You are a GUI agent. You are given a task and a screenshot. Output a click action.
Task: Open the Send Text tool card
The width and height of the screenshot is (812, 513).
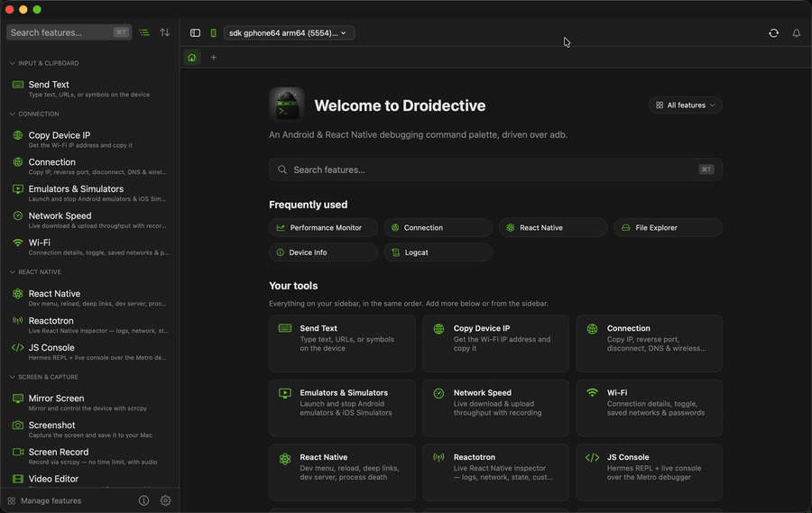[x=342, y=344]
